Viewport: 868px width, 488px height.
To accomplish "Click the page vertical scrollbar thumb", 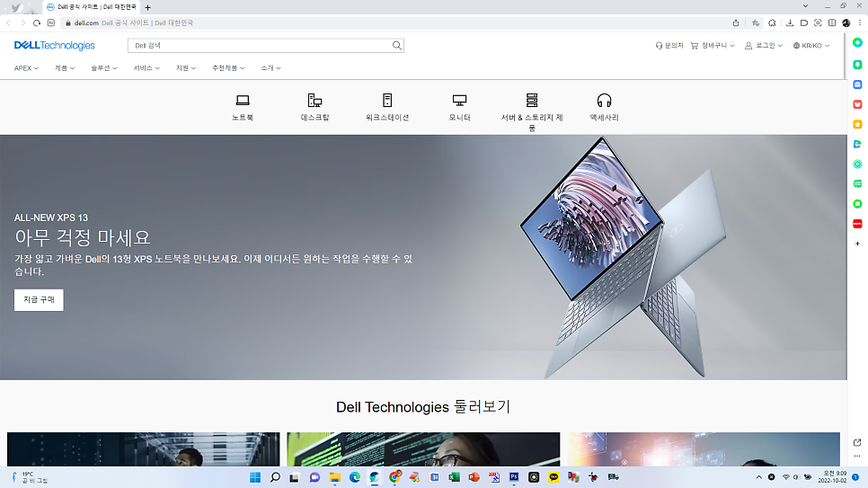I will pyautogui.click(x=846, y=56).
